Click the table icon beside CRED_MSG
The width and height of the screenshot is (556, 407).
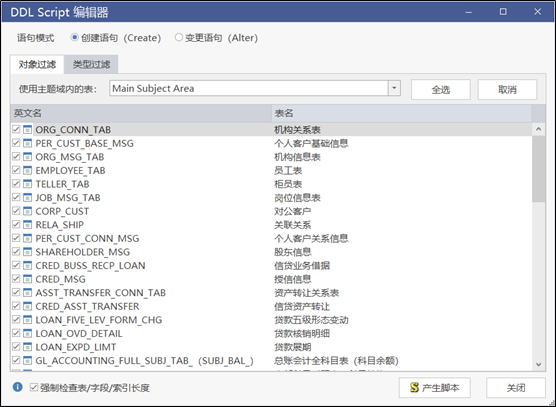coord(27,279)
